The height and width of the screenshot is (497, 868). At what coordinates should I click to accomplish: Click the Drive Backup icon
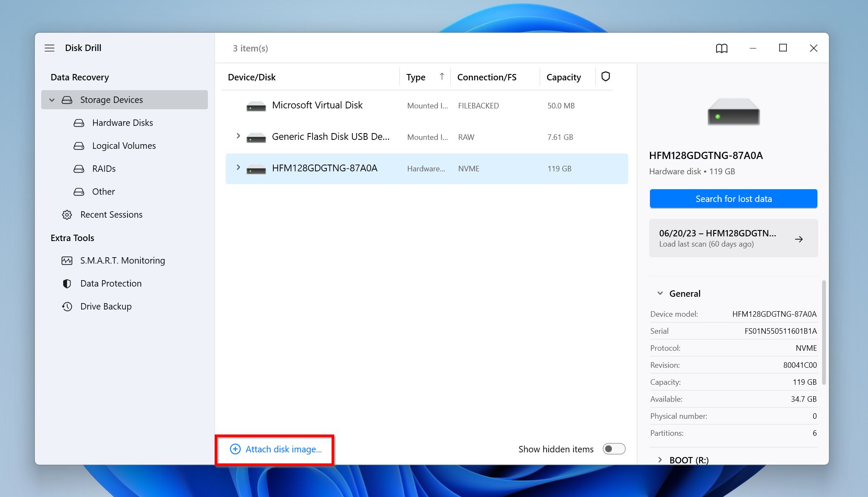[x=67, y=306]
